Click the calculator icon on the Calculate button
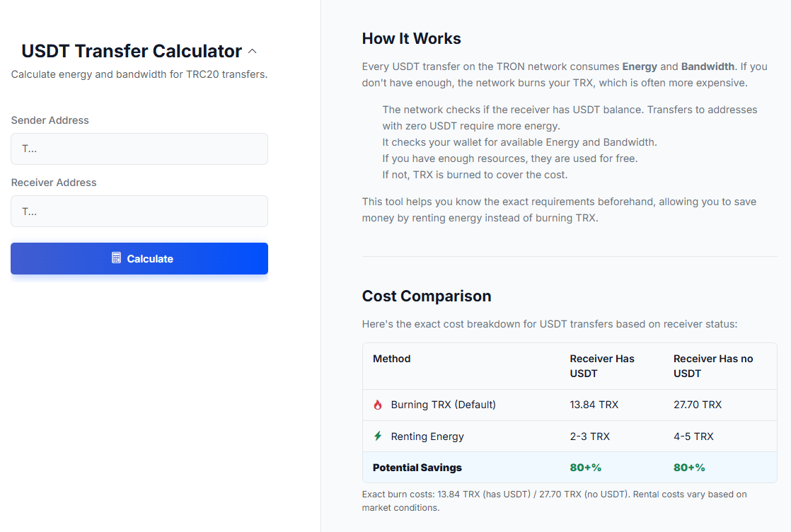The image size is (791, 532). [117, 258]
